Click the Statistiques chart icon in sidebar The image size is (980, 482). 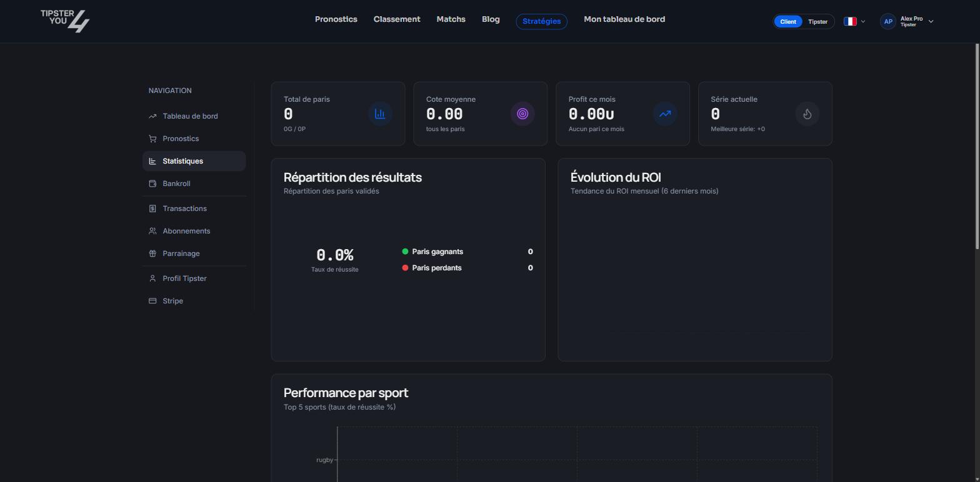coord(152,161)
